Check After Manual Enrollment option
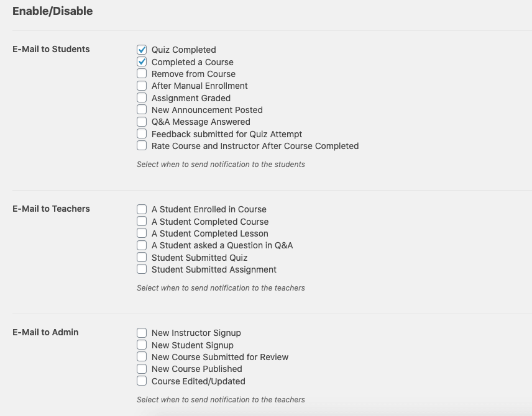Viewport: 532px width, 416px height. click(x=142, y=86)
